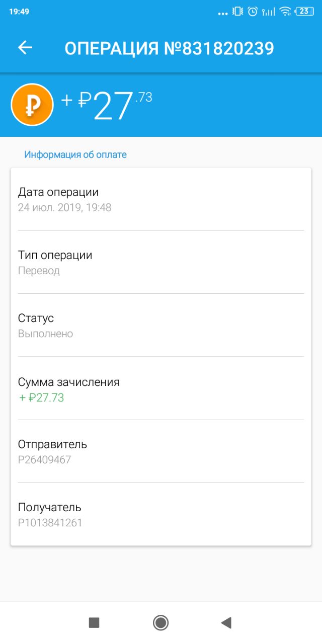Tap the Информация об оплате heading
Viewport: 322px width, 644px height.
point(75,155)
